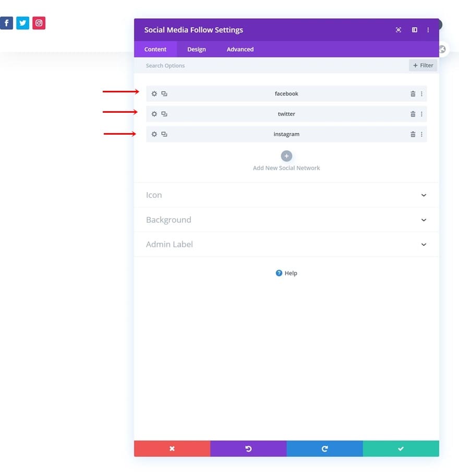Open the facebook item settings gear
The image size is (459, 476).
pos(154,93)
